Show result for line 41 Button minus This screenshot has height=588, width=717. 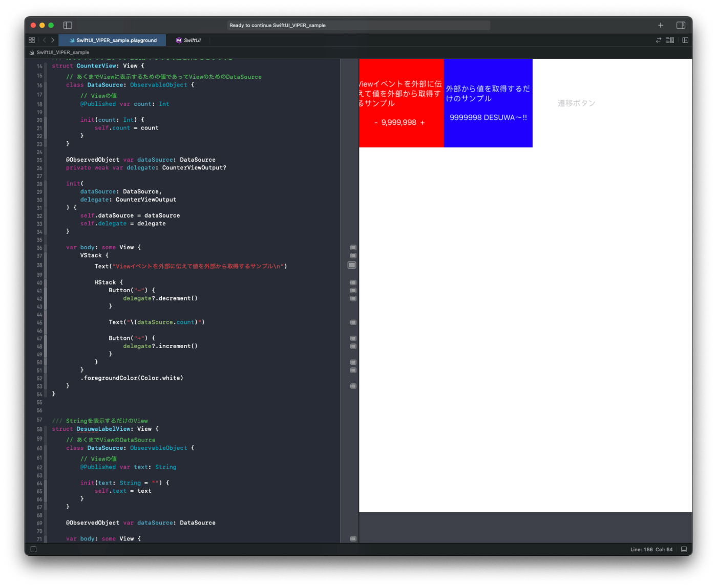(353, 290)
